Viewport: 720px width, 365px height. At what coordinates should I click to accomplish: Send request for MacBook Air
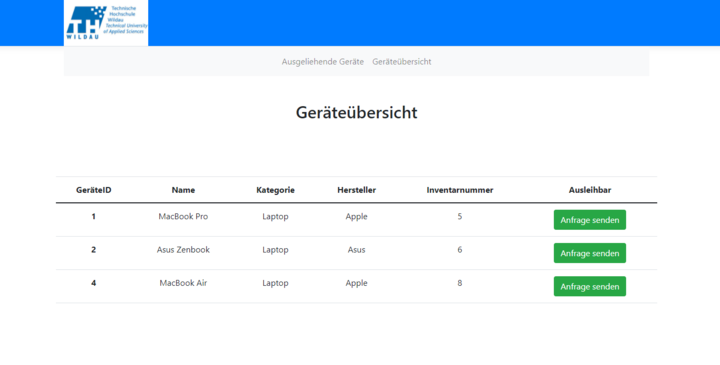click(590, 286)
